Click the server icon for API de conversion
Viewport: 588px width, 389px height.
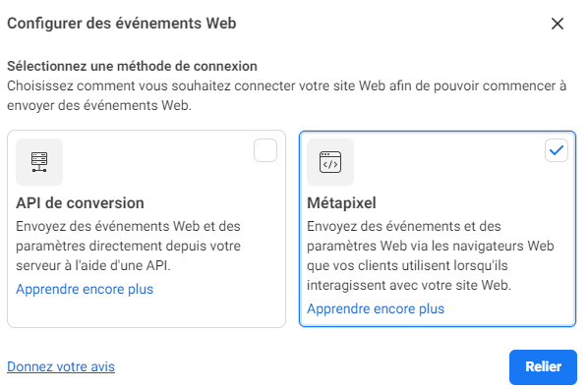pos(39,162)
